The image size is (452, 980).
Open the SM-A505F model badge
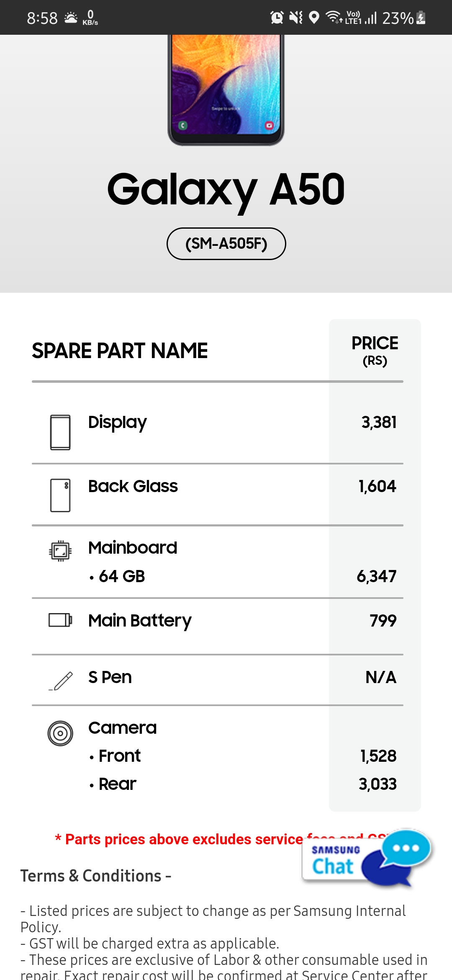coord(226,243)
